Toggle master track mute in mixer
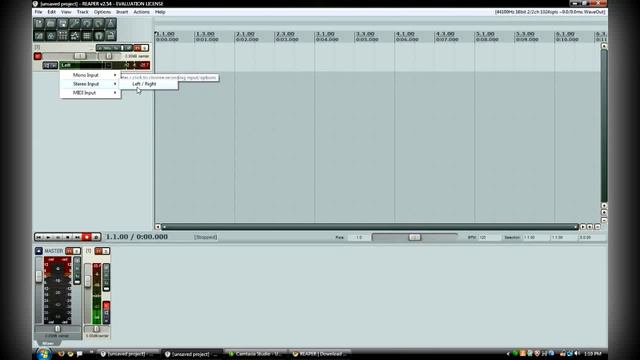640x360 pixels. [x=69, y=251]
